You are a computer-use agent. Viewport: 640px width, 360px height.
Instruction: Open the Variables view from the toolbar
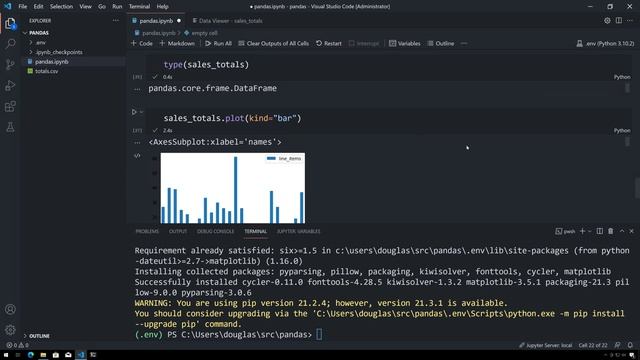(x=404, y=43)
